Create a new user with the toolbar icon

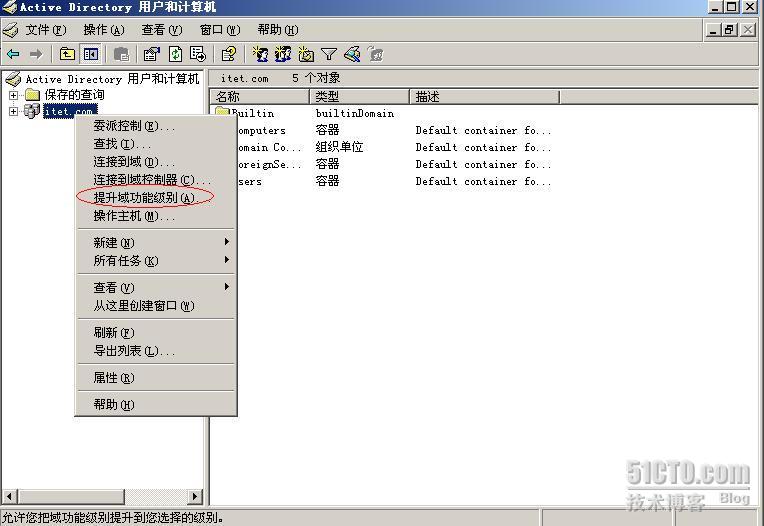click(260, 54)
